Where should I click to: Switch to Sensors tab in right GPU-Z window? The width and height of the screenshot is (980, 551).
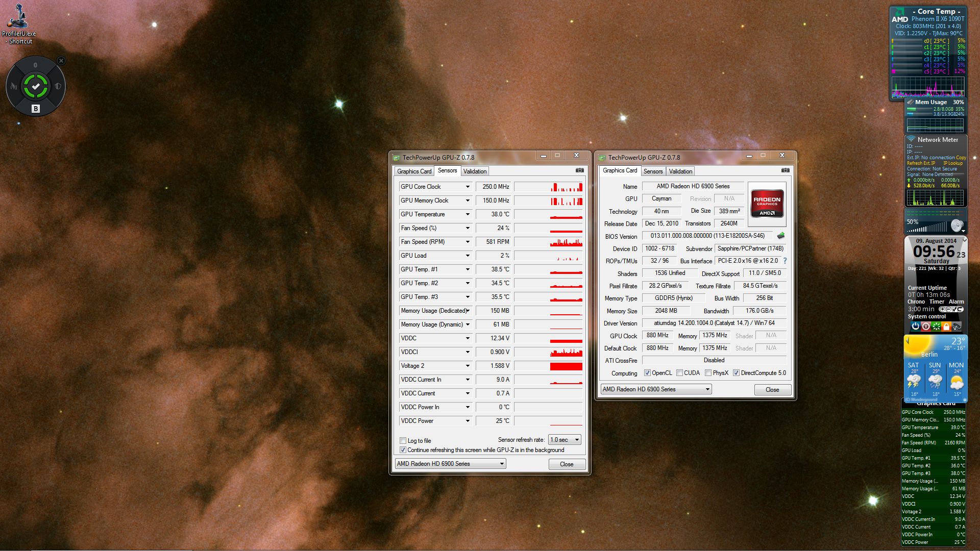pyautogui.click(x=653, y=171)
